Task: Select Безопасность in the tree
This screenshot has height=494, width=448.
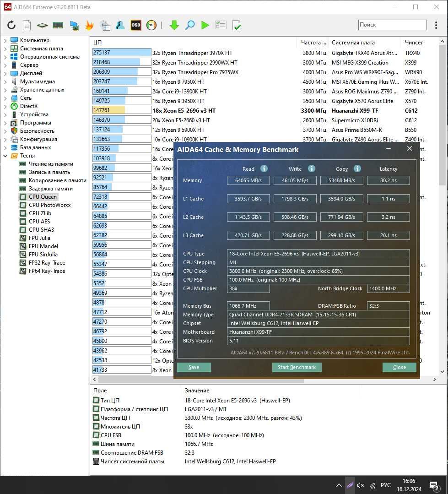Action: 37,131
